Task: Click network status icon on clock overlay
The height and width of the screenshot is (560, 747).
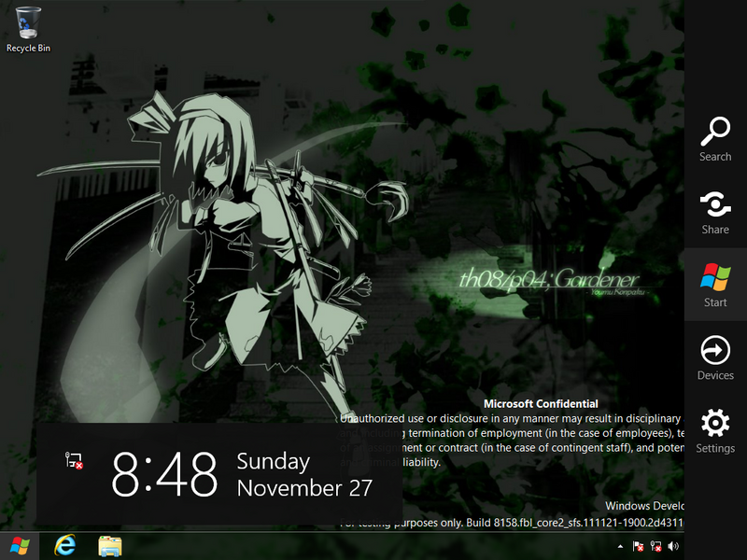Action: pyautogui.click(x=74, y=460)
